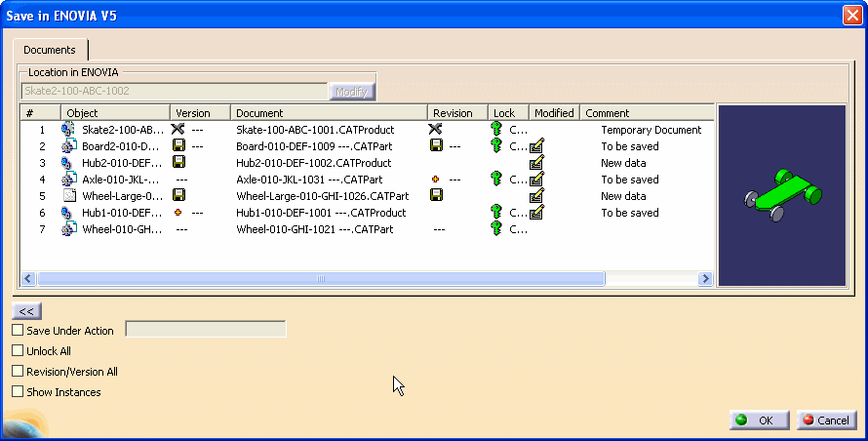Click the Modified pencil icon in Axle row
This screenshot has width=868, height=441.
coord(536,179)
